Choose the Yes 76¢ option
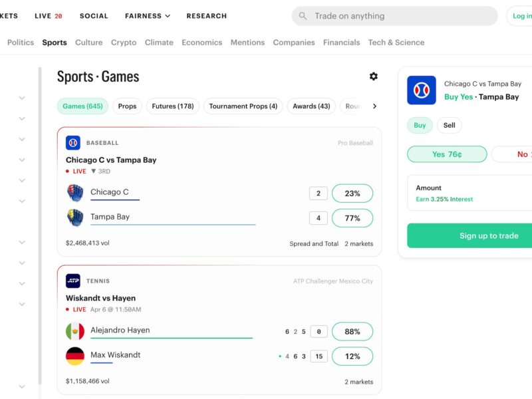Screen dimensions: 532x399 (x=447, y=154)
